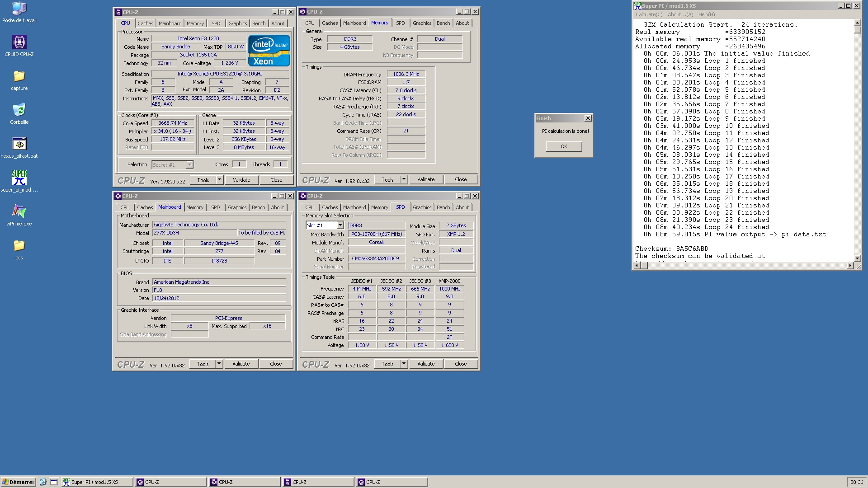Open Mainboard tab in SPD window

point(354,207)
